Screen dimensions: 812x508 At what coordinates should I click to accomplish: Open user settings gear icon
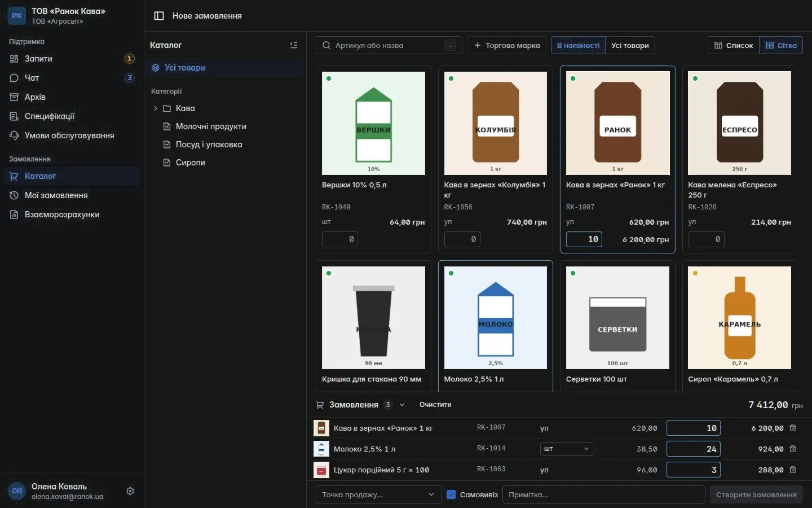130,491
